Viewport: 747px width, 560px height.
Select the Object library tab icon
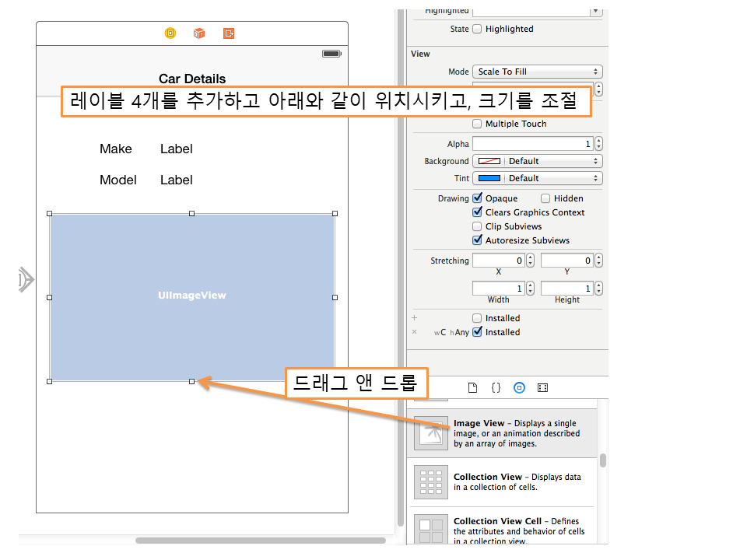coord(519,387)
